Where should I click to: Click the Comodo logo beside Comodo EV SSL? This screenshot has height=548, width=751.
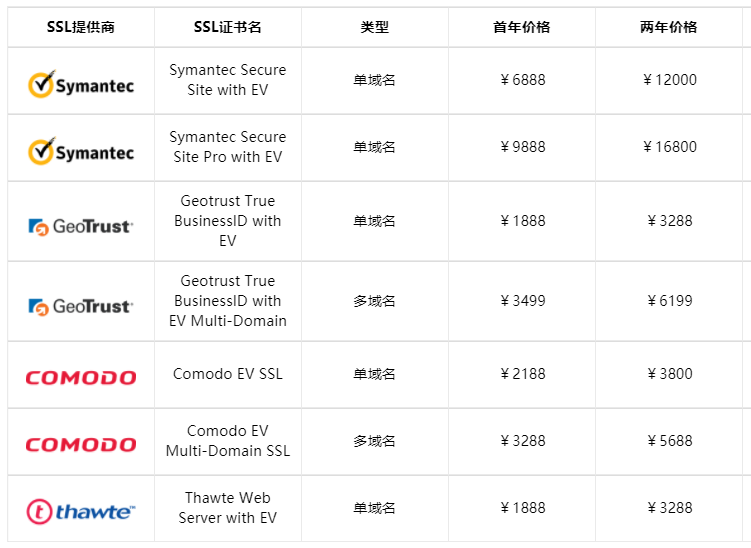click(81, 377)
